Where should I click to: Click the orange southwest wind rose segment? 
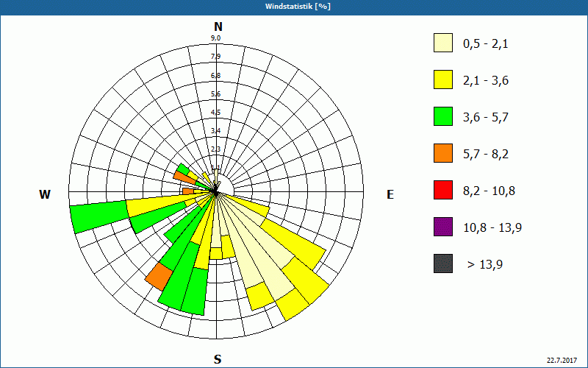pos(158,277)
